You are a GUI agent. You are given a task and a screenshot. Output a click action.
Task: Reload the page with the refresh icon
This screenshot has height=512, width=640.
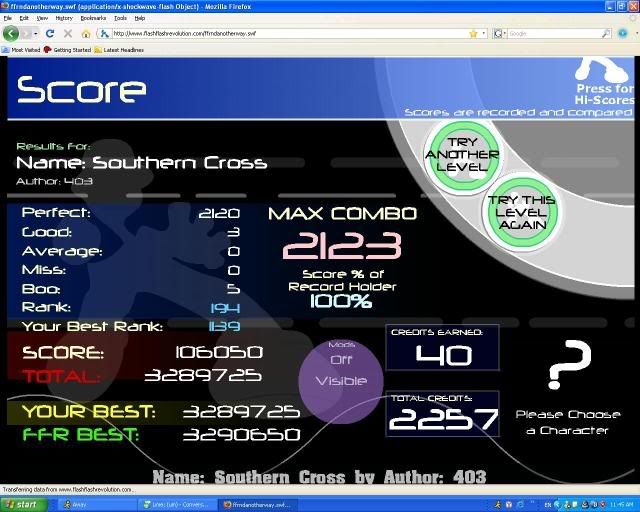[x=51, y=33]
